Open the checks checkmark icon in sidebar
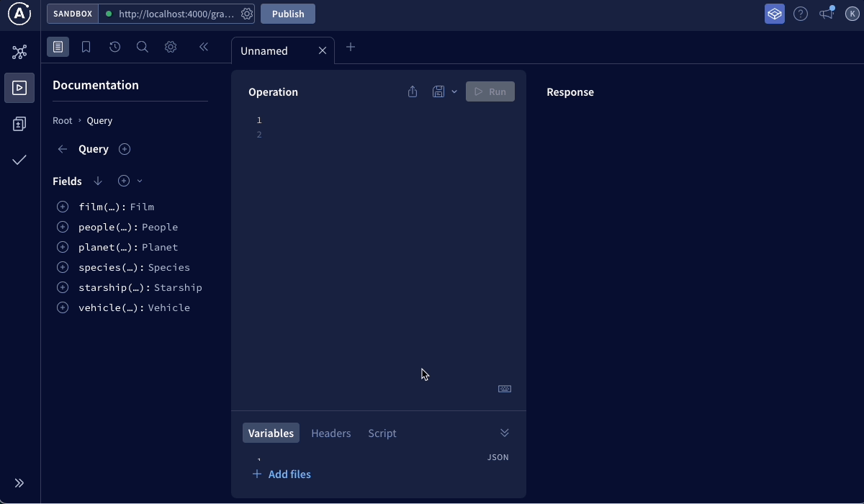This screenshot has height=504, width=864. (19, 160)
